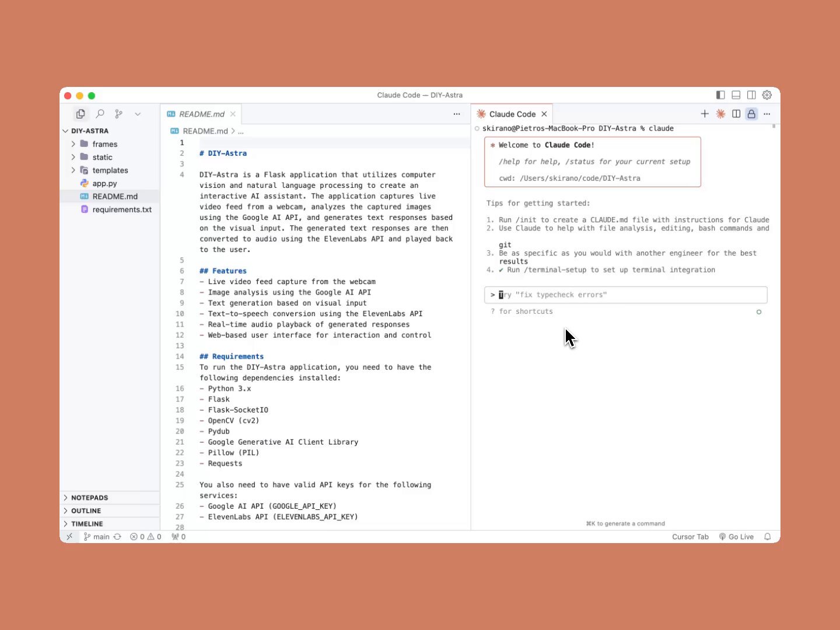Click README.md in the breadcrumb
Image resolution: width=840 pixels, height=630 pixels.
tap(205, 131)
